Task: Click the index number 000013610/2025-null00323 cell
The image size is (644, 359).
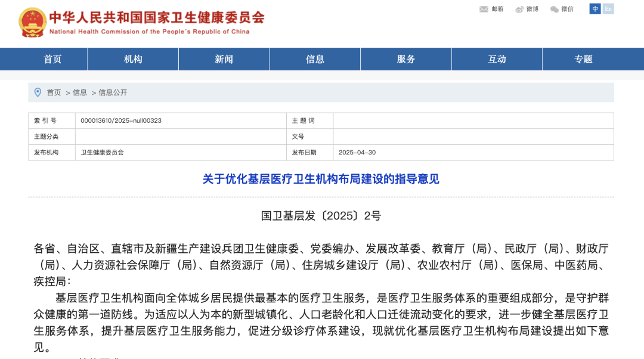Action: pyautogui.click(x=121, y=120)
